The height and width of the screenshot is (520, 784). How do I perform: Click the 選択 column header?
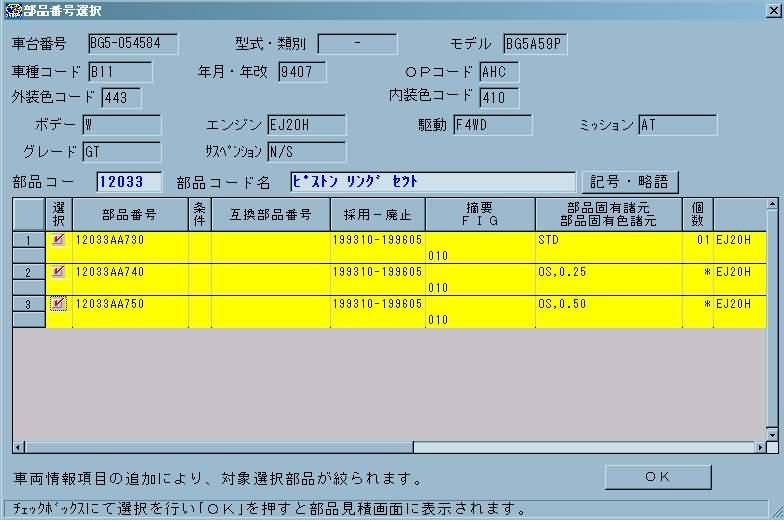coord(58,214)
